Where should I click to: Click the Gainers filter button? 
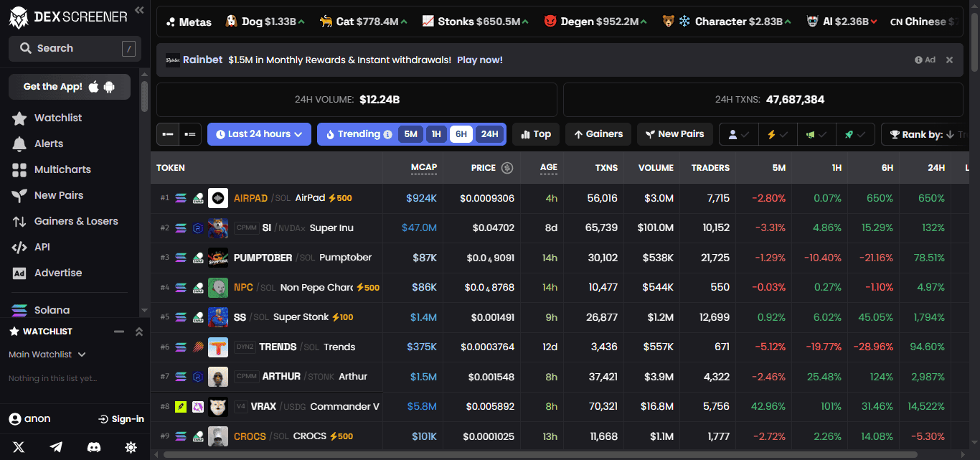[x=598, y=134]
